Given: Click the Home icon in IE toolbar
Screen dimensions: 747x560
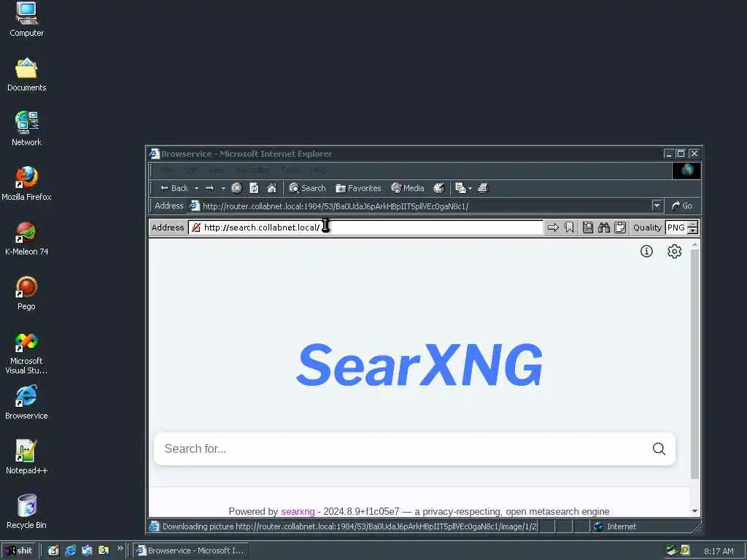Looking at the screenshot, I should pyautogui.click(x=271, y=188).
